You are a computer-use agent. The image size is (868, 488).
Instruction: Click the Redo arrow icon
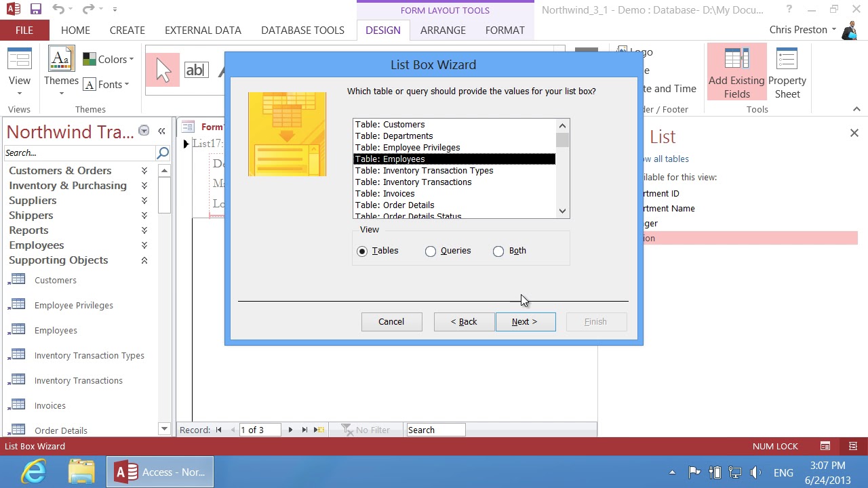pos(88,9)
